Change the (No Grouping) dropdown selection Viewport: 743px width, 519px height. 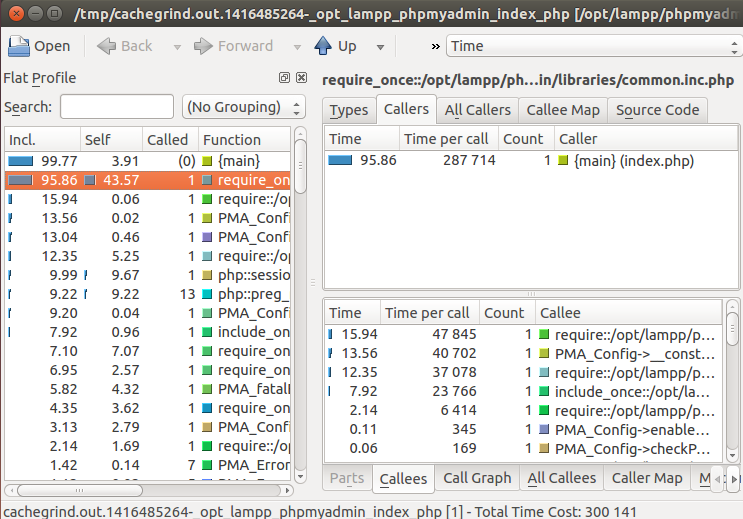244,107
